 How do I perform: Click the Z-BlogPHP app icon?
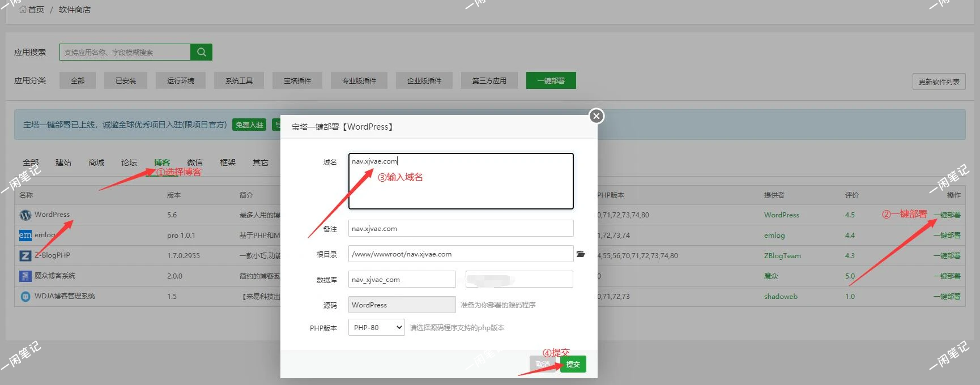[25, 256]
